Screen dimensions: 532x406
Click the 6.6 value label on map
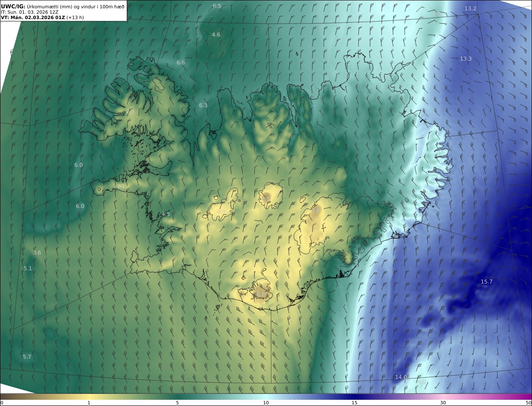(181, 62)
